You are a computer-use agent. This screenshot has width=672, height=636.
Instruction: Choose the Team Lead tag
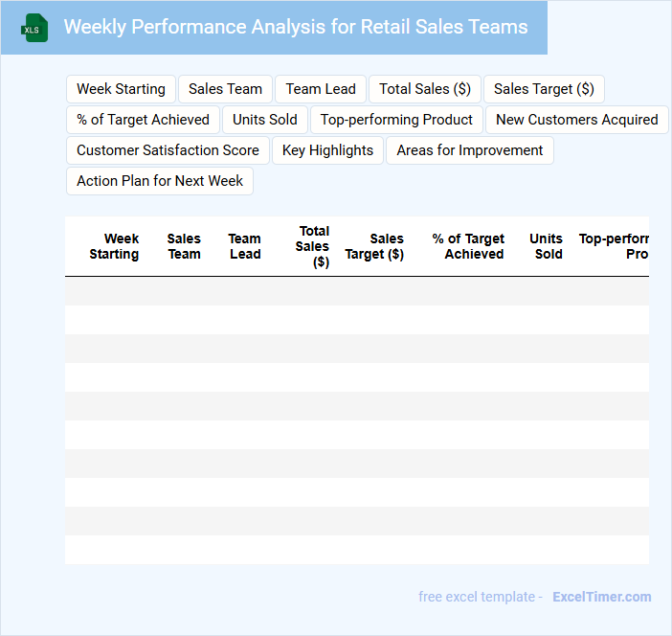321,89
